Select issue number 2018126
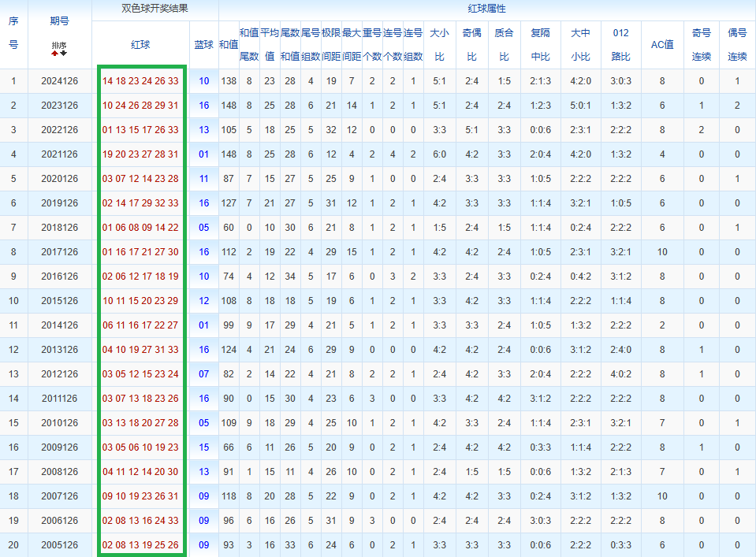This screenshot has height=557, width=756. (x=59, y=228)
